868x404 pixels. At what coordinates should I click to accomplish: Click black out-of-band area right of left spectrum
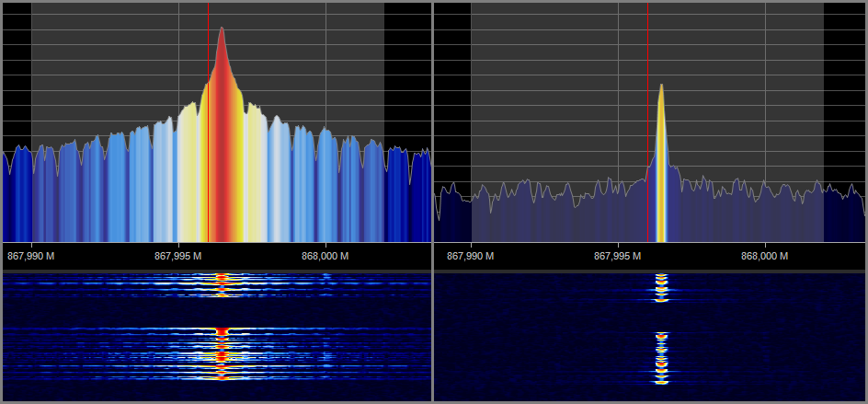[406, 74]
